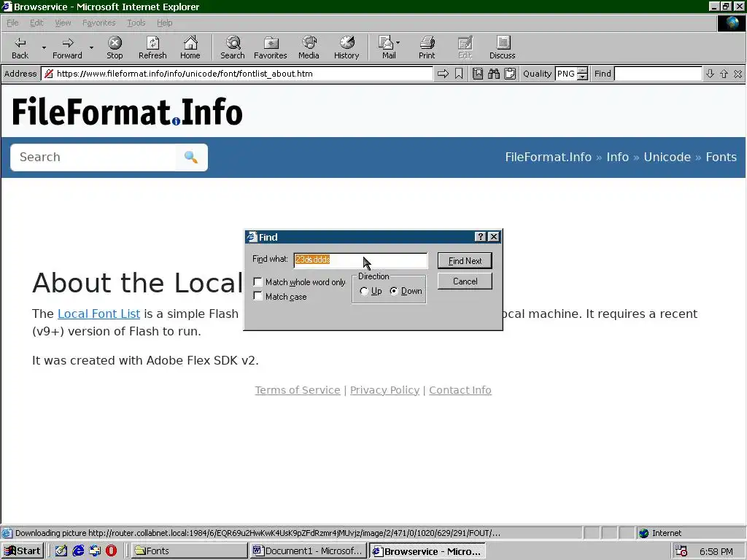The image size is (747, 560).
Task: Switch to Document1 Microsoft Word taskbar button
Action: [309, 551]
